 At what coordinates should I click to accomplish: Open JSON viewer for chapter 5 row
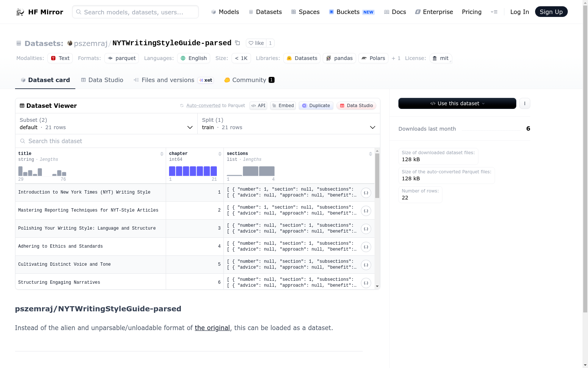(x=366, y=265)
